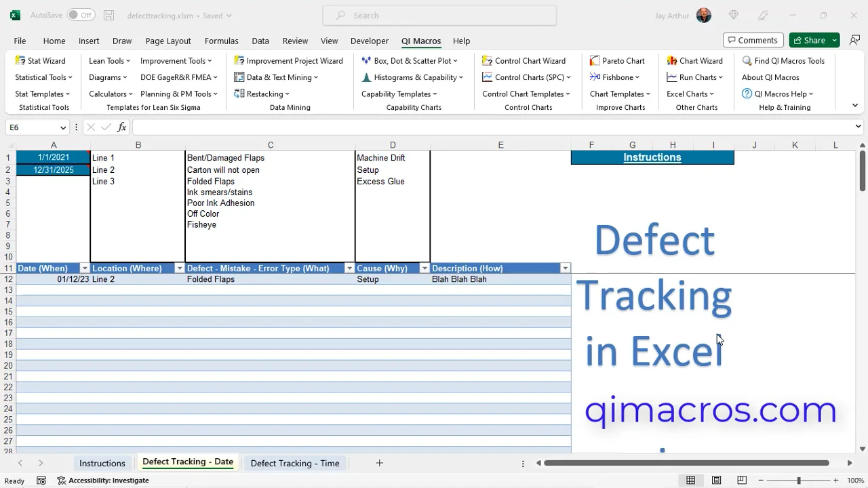Click the diamond premium icon in title bar

(734, 15)
